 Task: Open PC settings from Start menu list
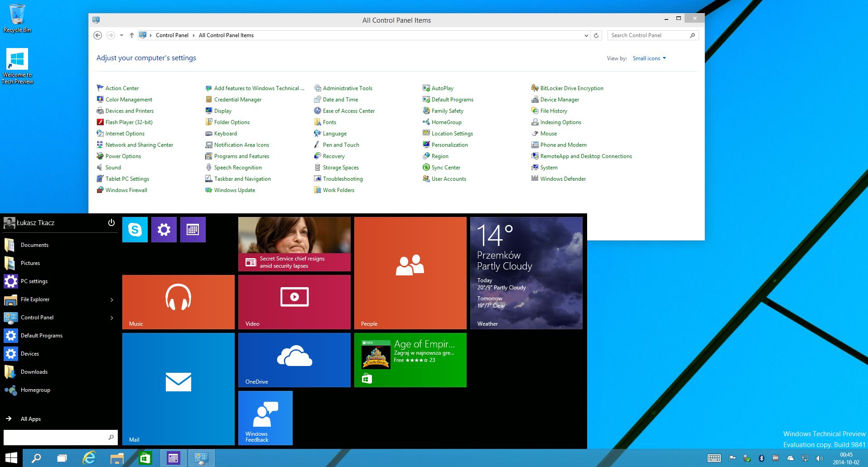(x=34, y=281)
